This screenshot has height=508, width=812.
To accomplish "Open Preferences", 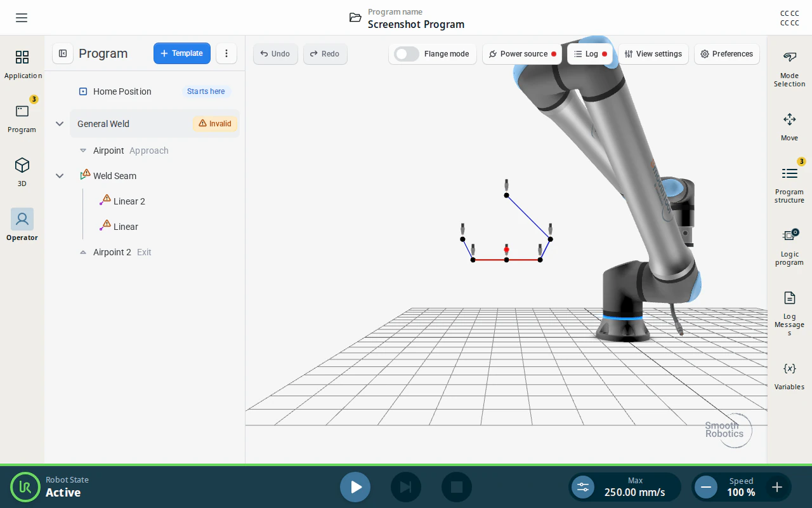I will pos(726,54).
